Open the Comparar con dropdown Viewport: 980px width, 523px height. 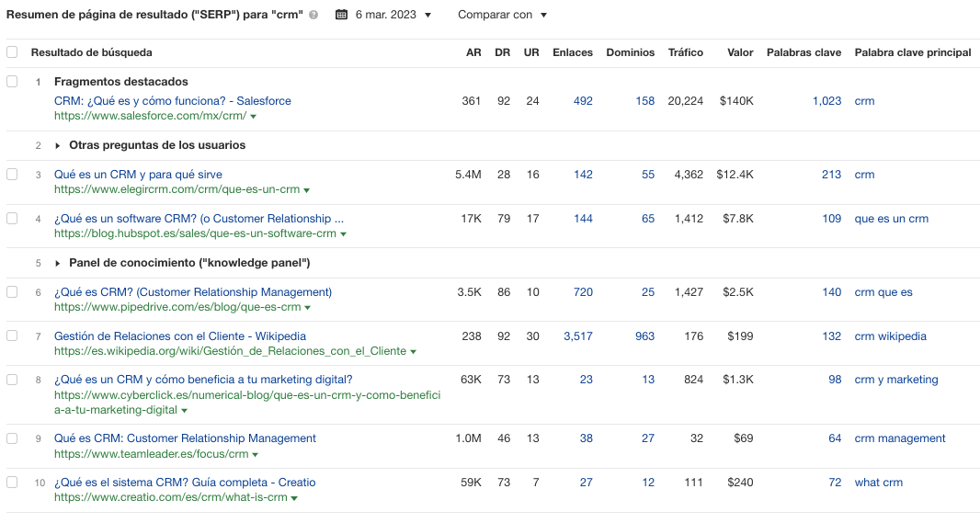click(502, 15)
